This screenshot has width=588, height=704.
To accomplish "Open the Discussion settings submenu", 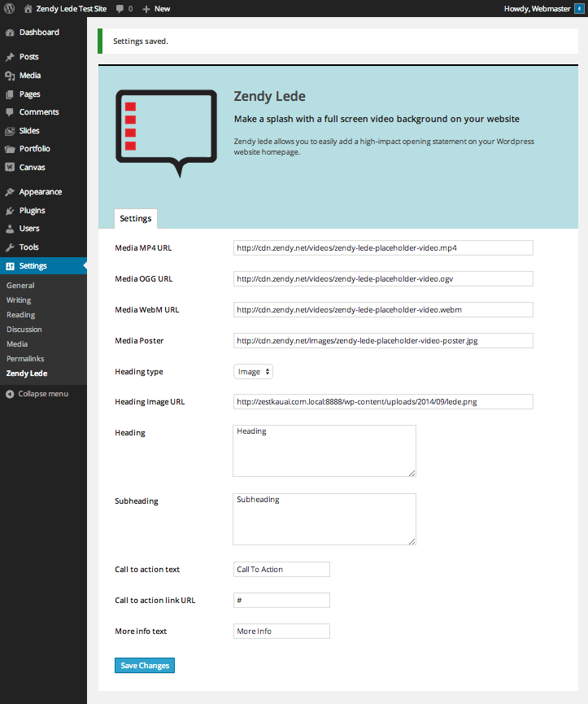I will [x=24, y=330].
